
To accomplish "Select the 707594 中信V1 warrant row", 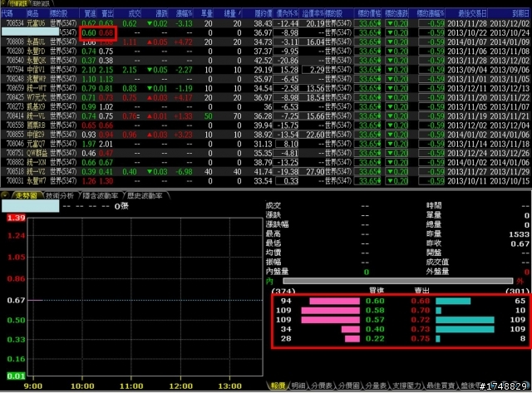I will [x=265, y=70].
